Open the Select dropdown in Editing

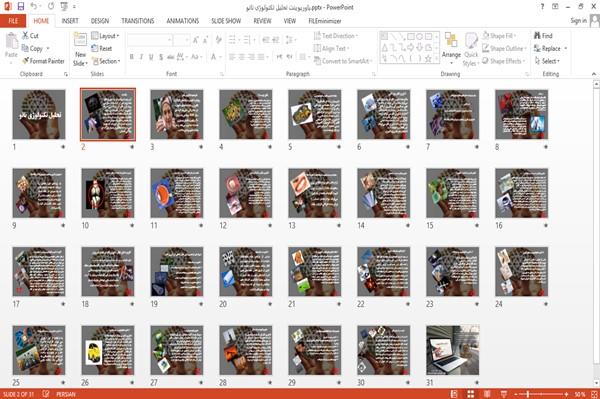click(x=547, y=61)
